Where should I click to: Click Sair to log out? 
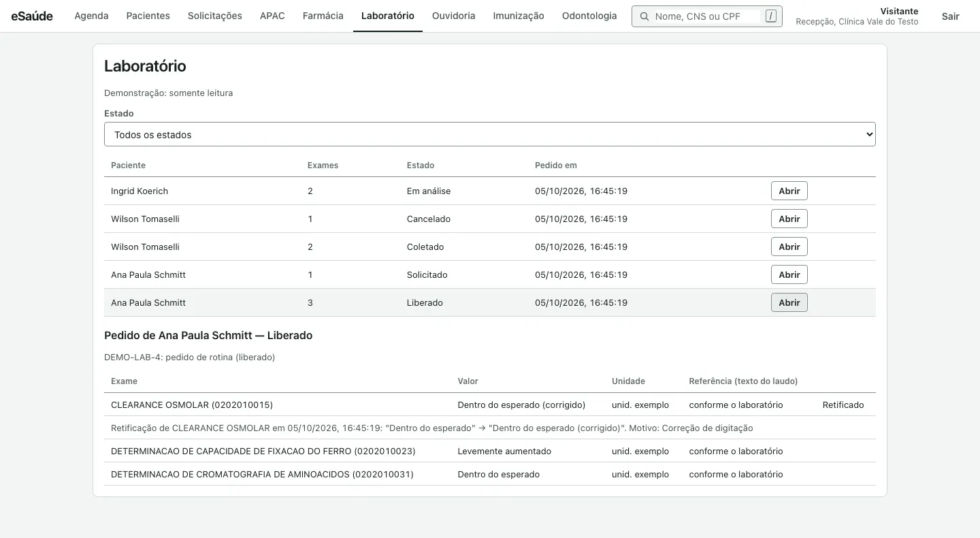click(x=951, y=16)
